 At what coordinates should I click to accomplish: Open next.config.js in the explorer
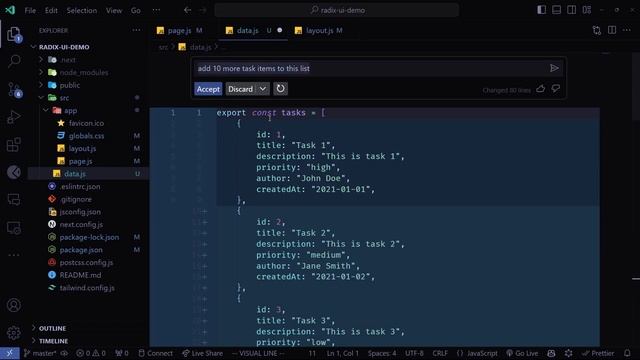tap(81, 224)
